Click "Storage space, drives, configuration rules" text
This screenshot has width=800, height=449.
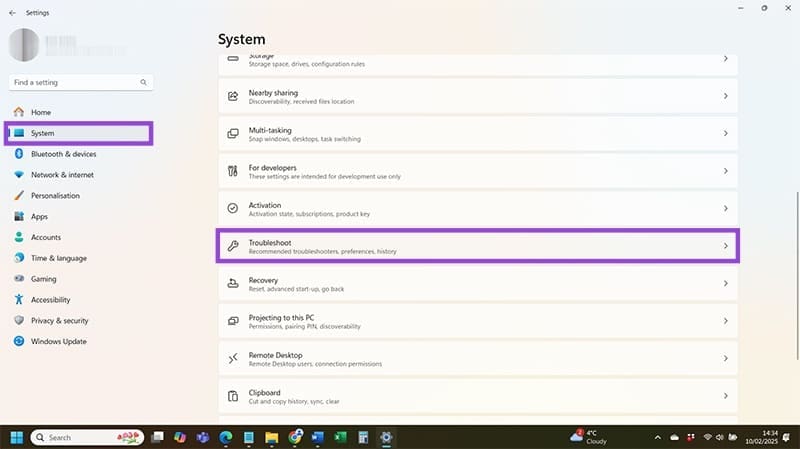[x=307, y=64]
